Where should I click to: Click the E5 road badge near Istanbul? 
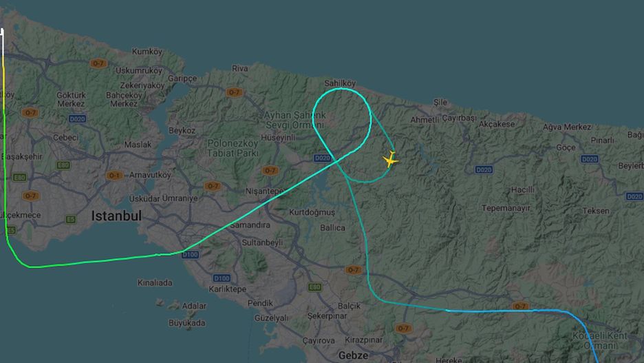[x=71, y=219]
